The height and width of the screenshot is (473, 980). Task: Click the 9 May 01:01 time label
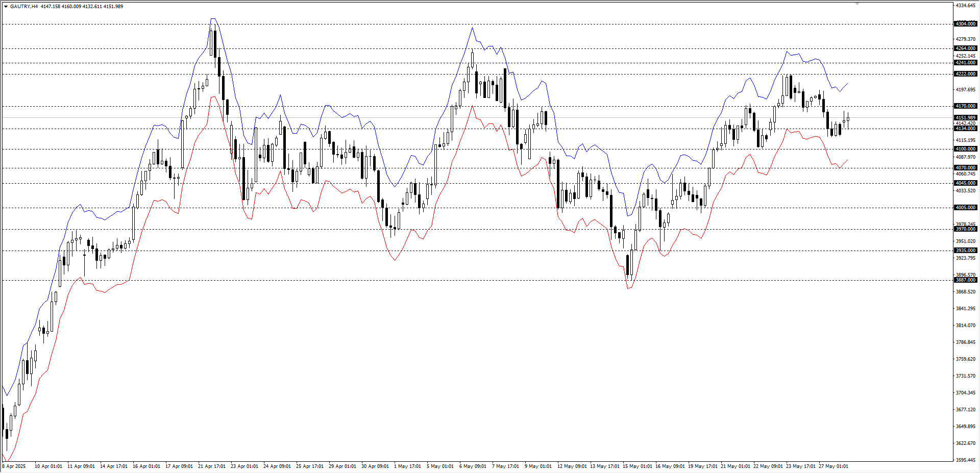pos(538,466)
